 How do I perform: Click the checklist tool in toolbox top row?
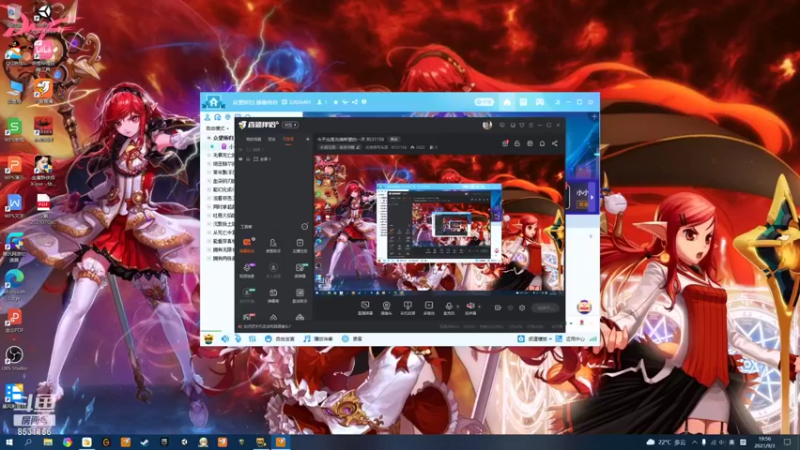point(299,245)
